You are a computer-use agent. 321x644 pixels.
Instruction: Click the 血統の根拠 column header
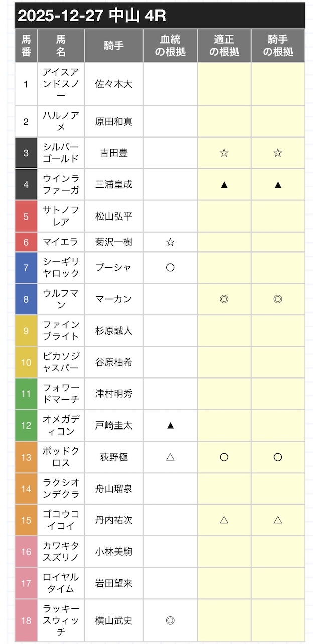pyautogui.click(x=170, y=46)
